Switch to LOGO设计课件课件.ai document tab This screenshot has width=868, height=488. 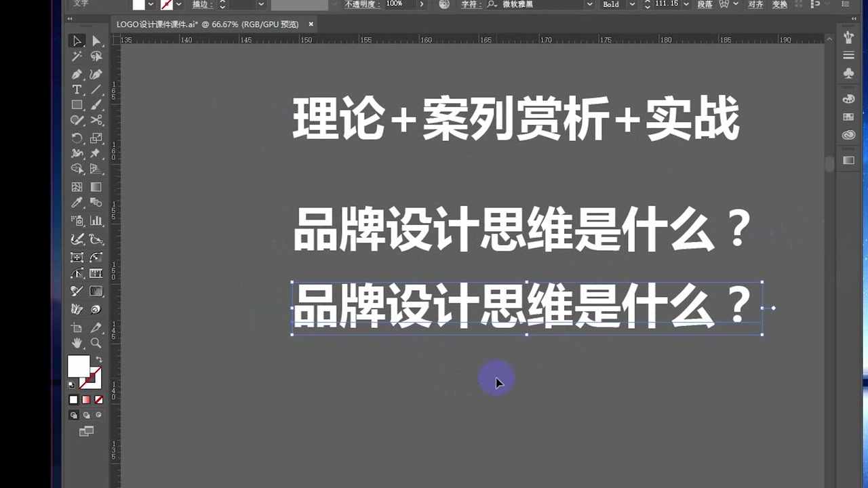208,24
